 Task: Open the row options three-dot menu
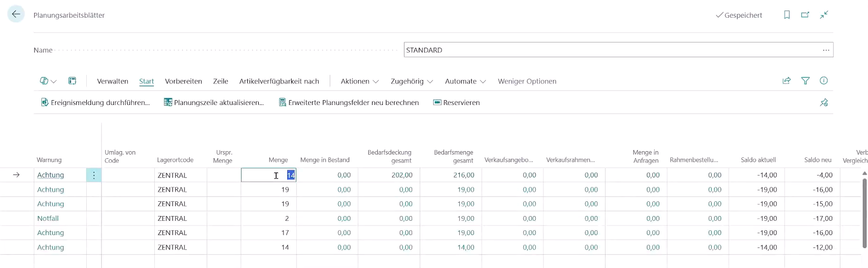click(94, 175)
